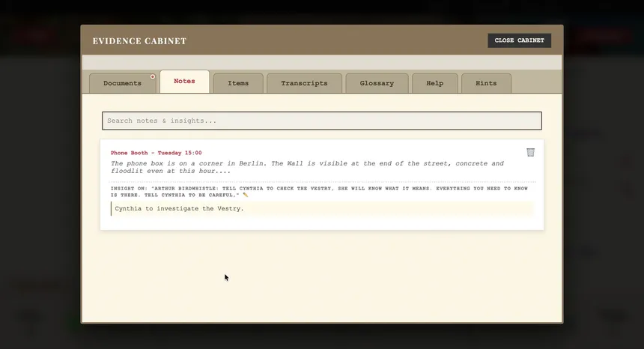Image resolution: width=644 pixels, height=349 pixels.
Task: Focus the search notes & insights field
Action: pos(321,121)
